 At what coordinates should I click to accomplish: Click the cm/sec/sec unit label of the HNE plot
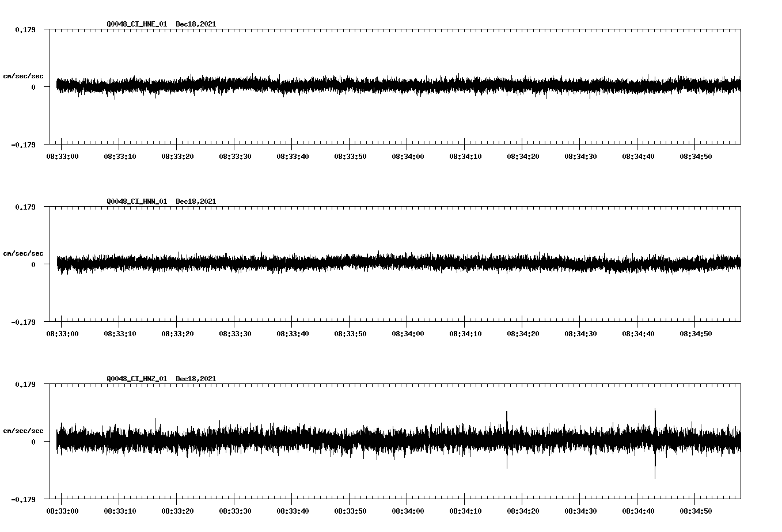(x=23, y=76)
